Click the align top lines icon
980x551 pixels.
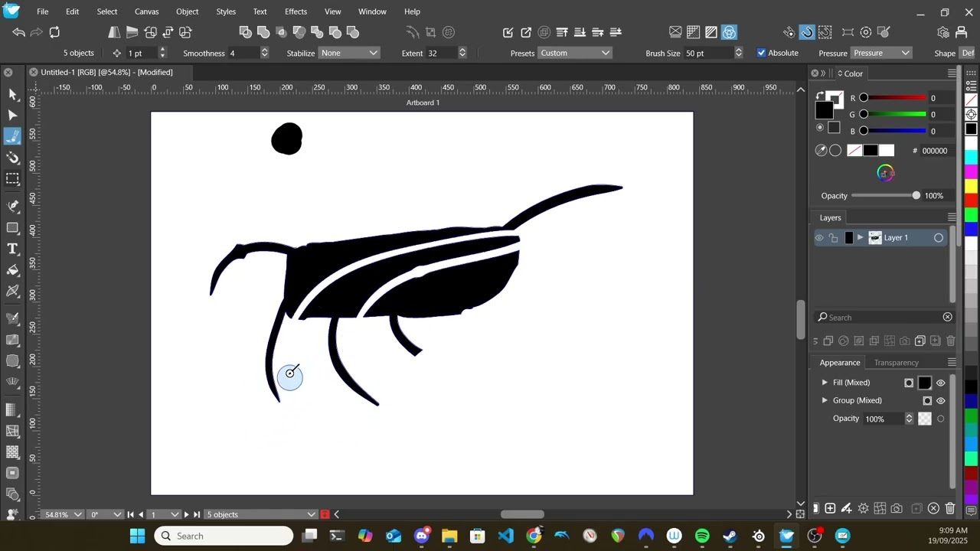(562, 32)
